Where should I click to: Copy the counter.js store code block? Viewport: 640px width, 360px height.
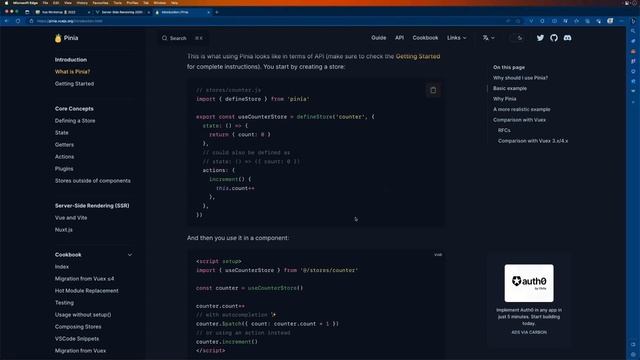tap(433, 90)
